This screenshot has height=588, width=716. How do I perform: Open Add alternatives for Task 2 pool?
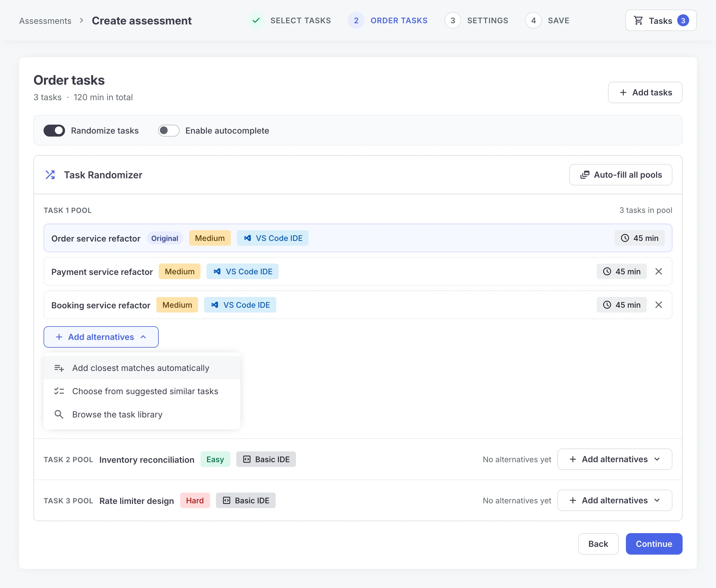pos(615,459)
